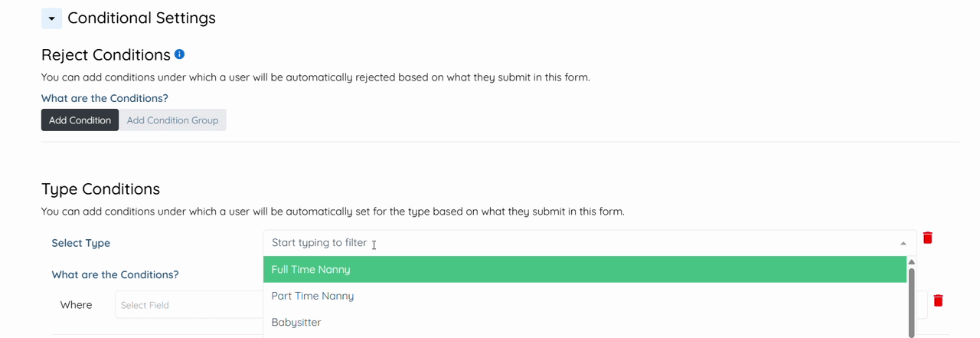Delete the type condition via top trash icon
Image resolution: width=980 pixels, height=338 pixels.
[x=927, y=238]
